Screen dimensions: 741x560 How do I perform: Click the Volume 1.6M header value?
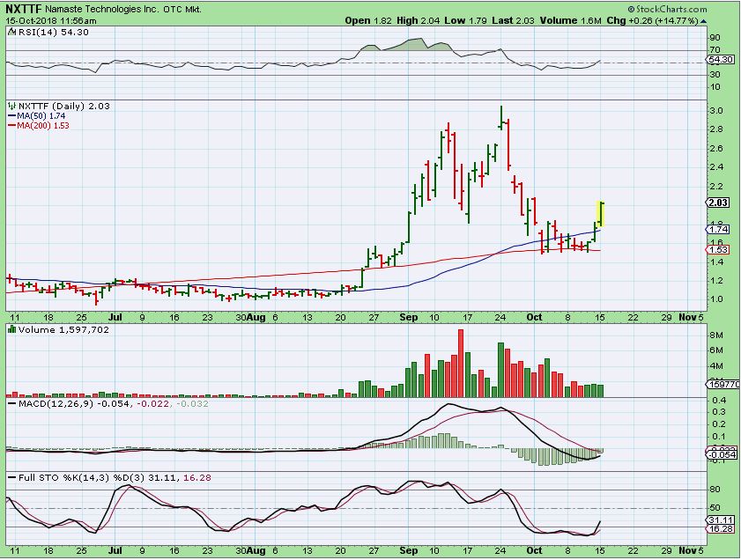(x=571, y=21)
